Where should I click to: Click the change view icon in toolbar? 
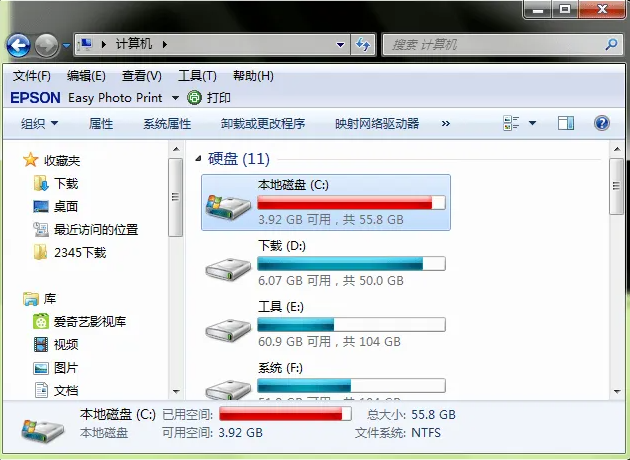(x=511, y=123)
